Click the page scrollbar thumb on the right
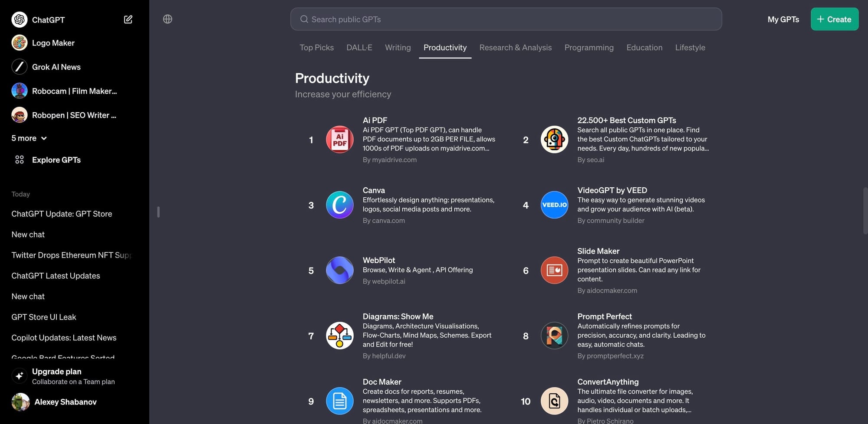The width and height of the screenshot is (868, 424). [865, 211]
